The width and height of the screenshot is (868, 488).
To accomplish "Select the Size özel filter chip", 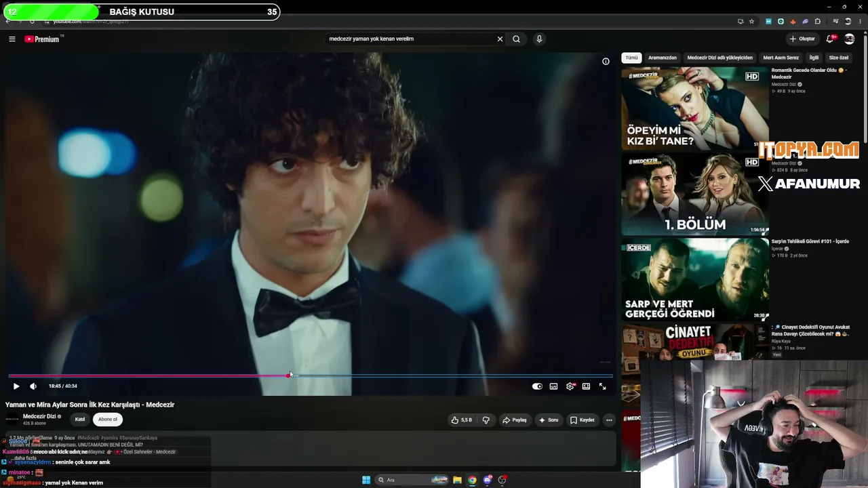I will coord(839,58).
